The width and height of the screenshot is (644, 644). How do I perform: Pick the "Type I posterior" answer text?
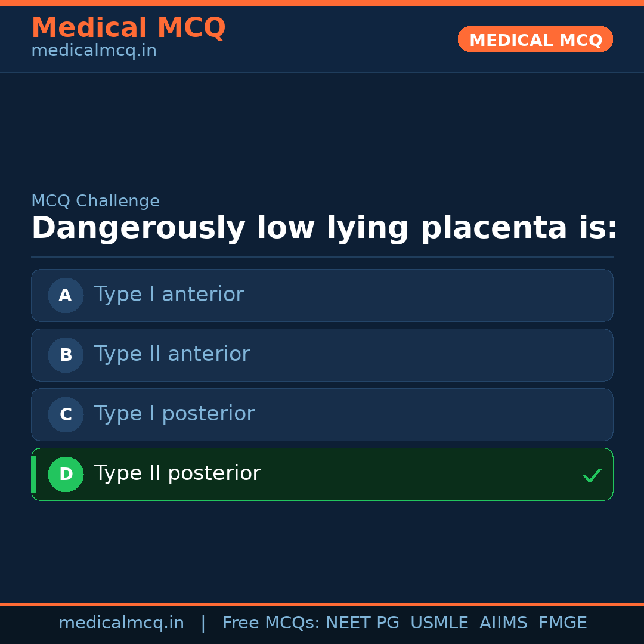click(174, 414)
